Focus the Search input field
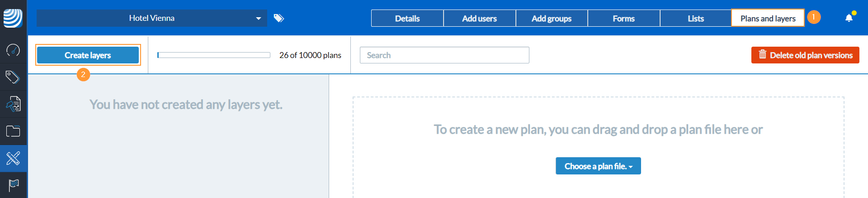 pos(444,55)
